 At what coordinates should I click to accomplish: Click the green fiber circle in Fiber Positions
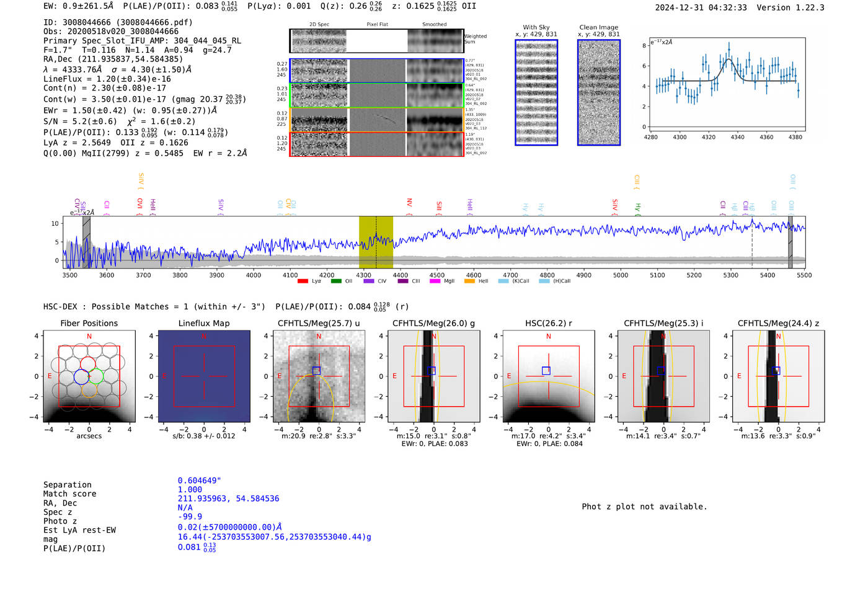point(95,376)
